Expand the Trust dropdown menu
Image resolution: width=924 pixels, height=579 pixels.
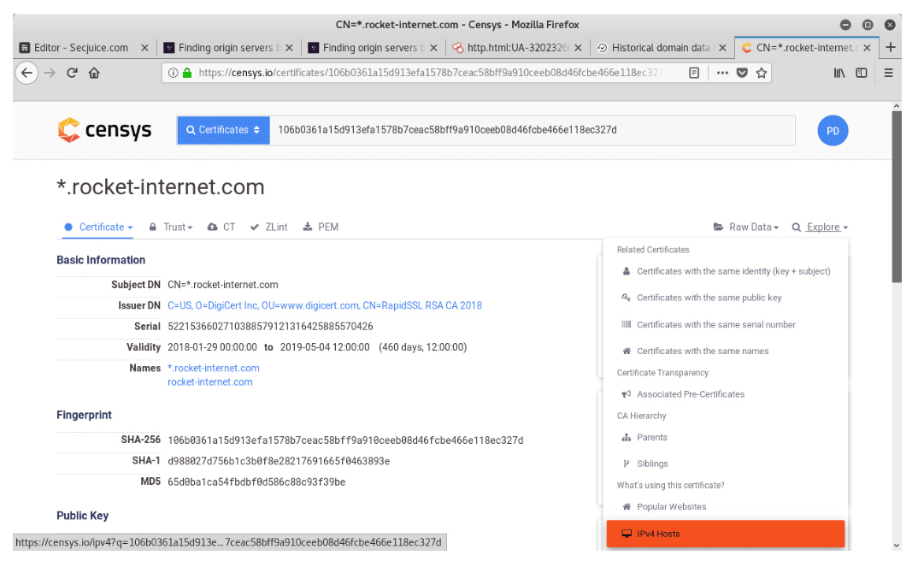pos(171,227)
